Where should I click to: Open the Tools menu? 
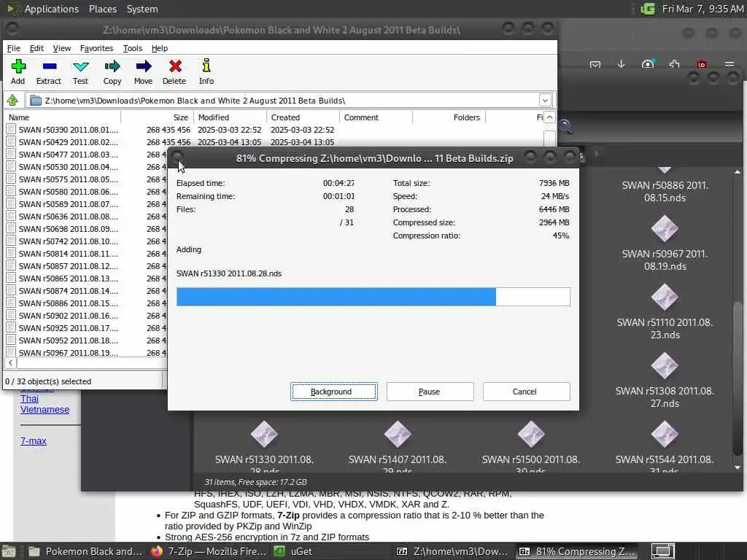tap(133, 48)
